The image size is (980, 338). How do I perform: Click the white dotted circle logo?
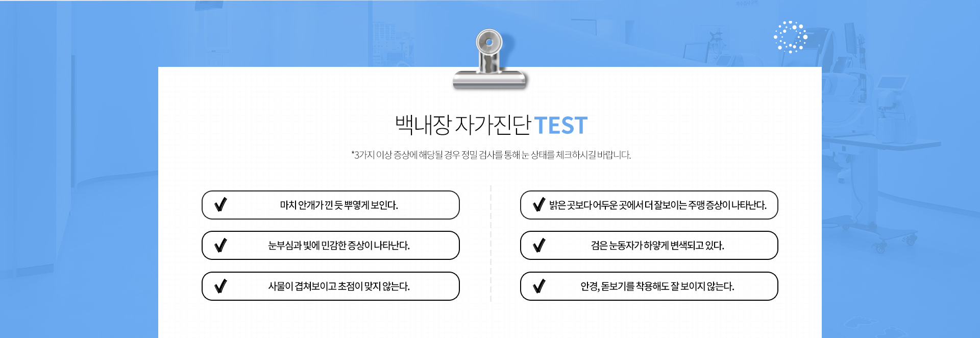point(790,37)
